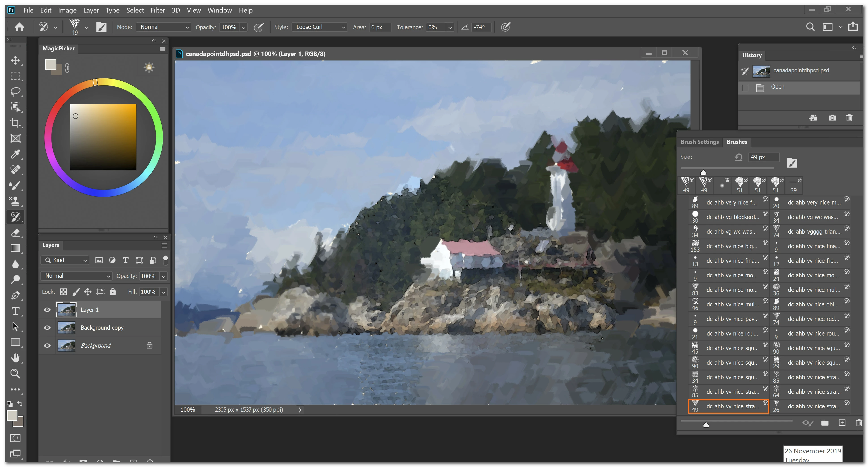The height and width of the screenshot is (467, 868).
Task: Open the painting Mode dropdown
Action: pos(163,27)
